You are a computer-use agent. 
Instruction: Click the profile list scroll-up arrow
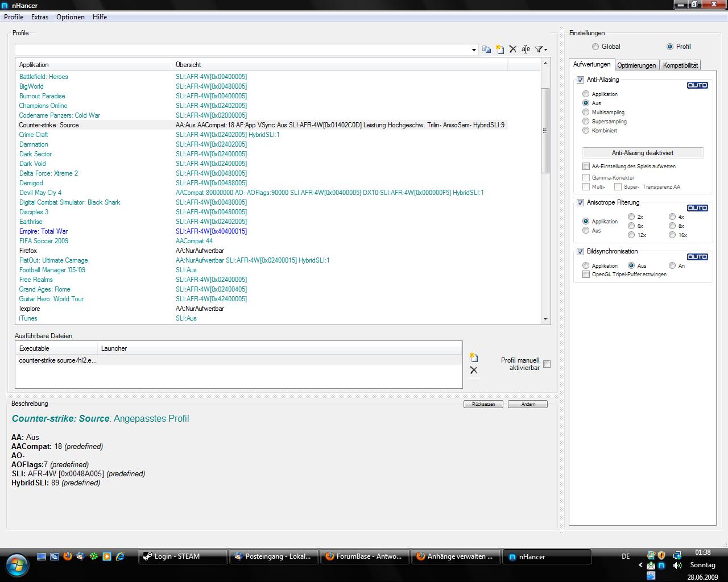[545, 63]
